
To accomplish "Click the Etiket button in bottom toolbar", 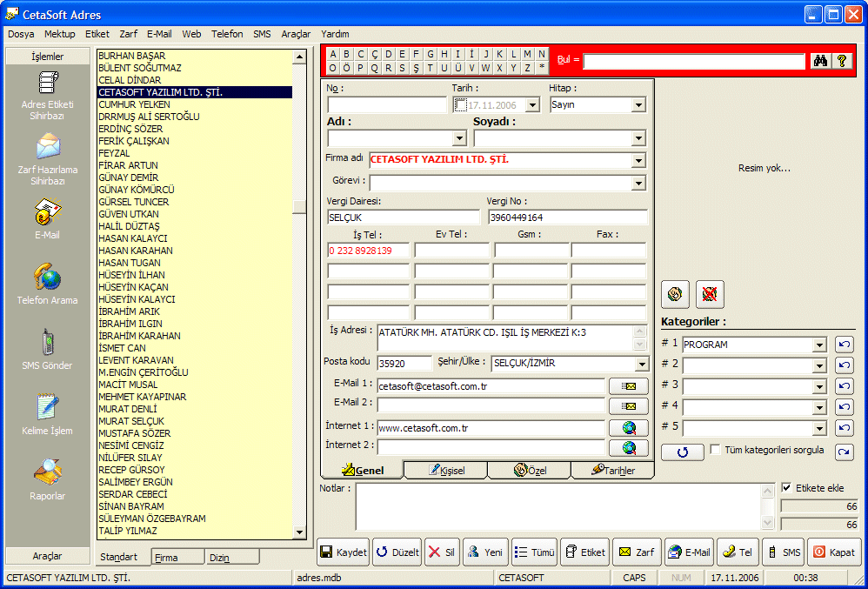I will point(585,552).
